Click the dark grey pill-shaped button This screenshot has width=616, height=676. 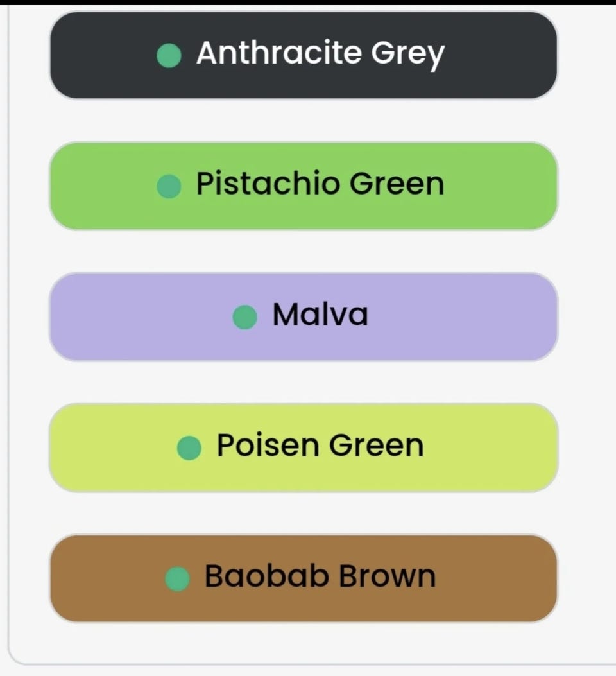pos(304,55)
